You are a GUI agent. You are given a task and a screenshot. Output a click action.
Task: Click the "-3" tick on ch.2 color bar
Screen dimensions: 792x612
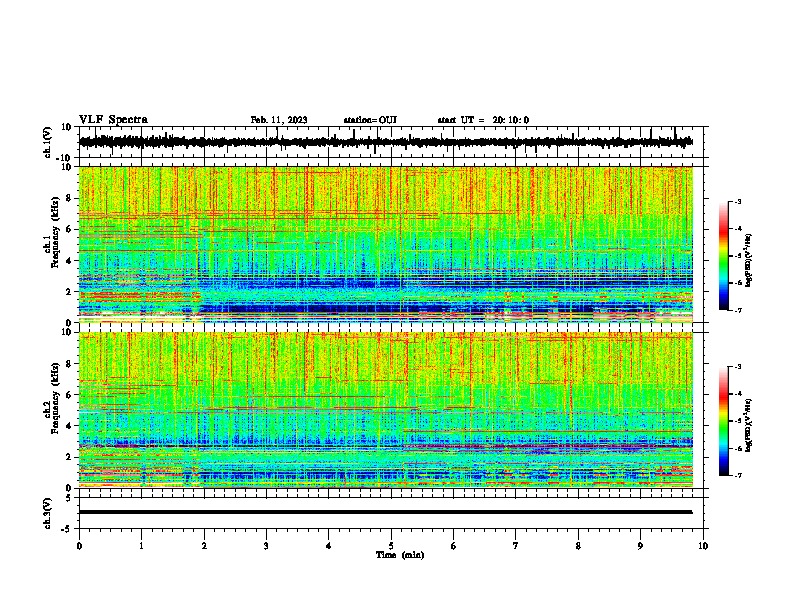tap(738, 367)
